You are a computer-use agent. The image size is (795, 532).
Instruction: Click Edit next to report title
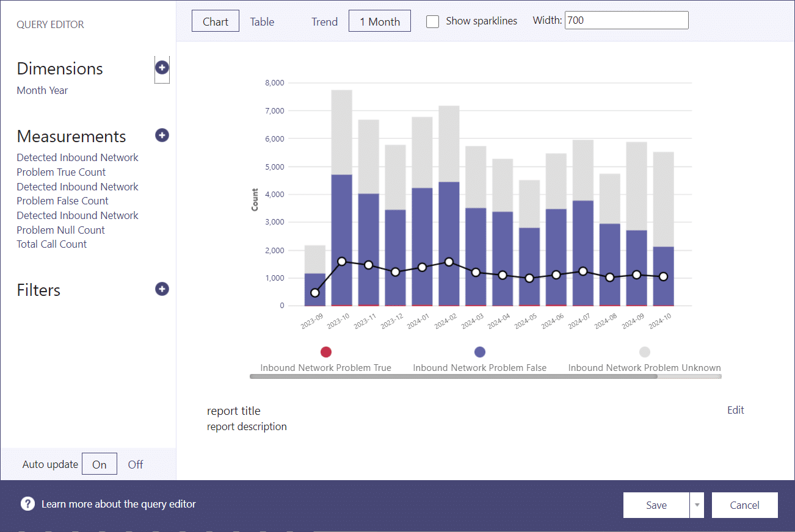735,410
